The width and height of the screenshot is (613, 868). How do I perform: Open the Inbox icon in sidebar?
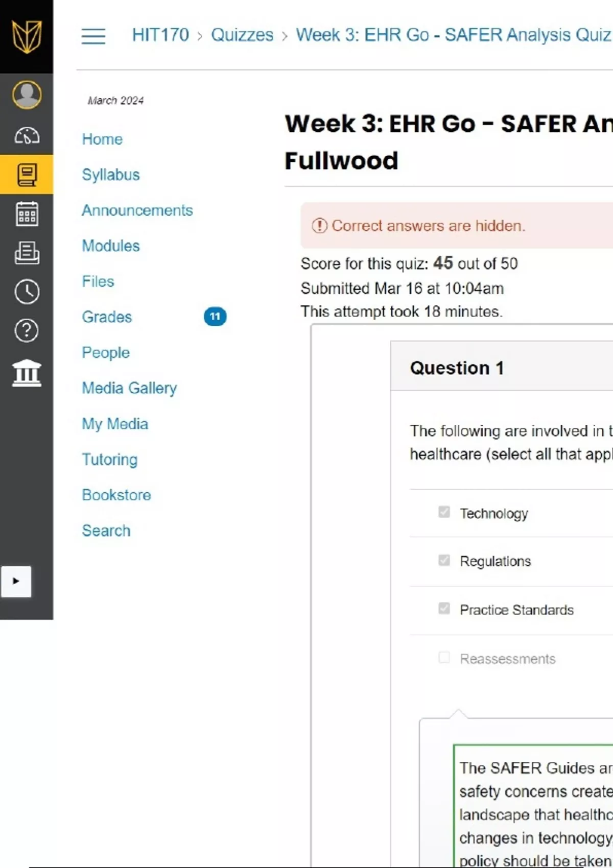tap(27, 253)
